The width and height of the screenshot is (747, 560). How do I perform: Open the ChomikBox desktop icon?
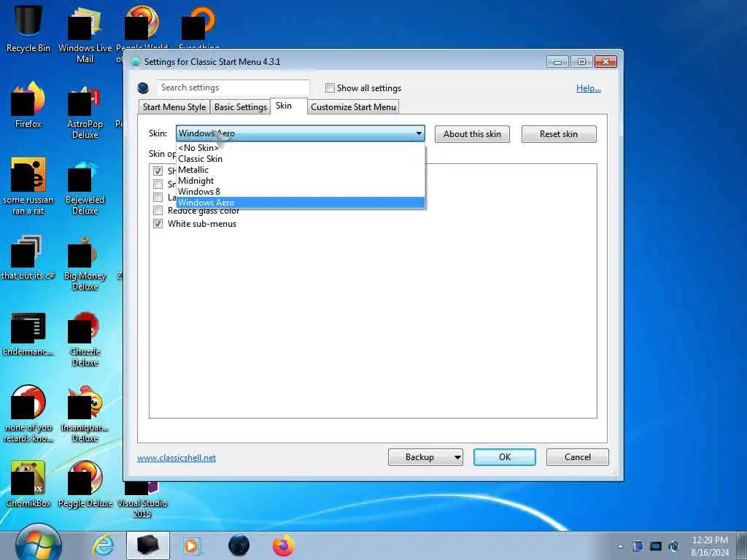tap(28, 483)
